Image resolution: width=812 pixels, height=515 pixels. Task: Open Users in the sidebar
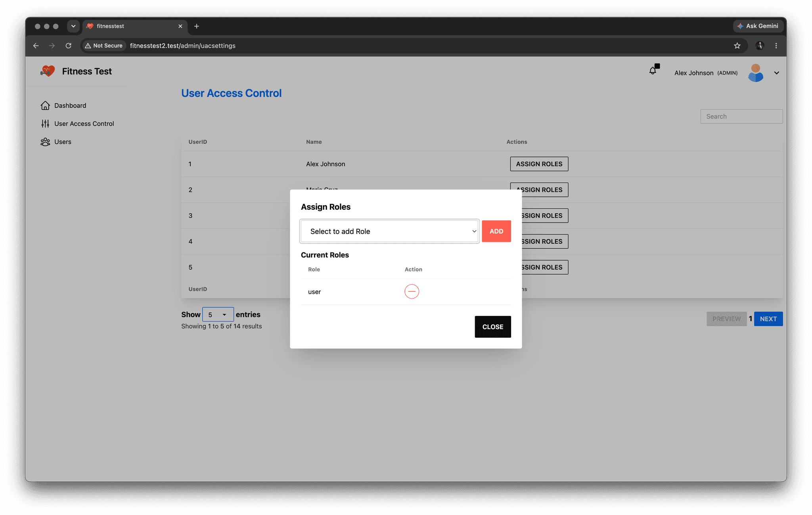point(63,142)
